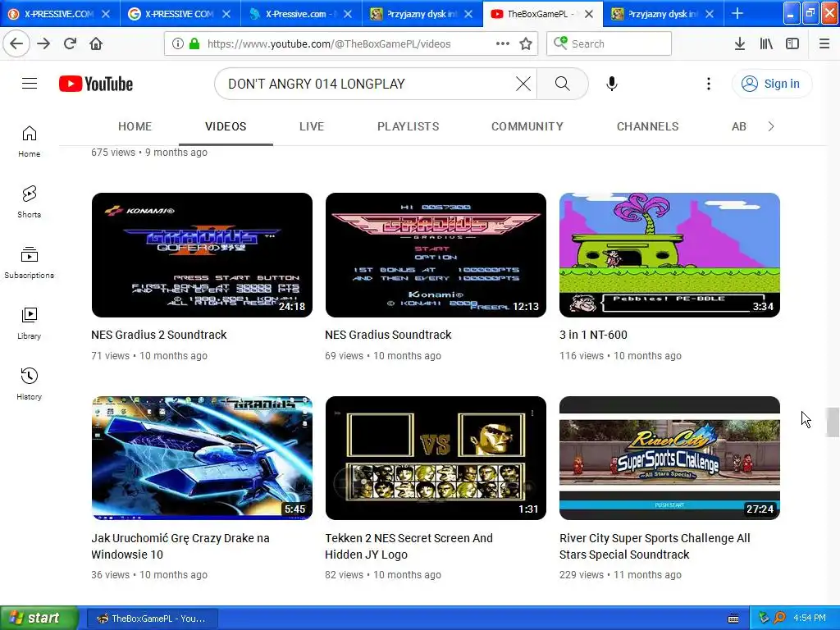Open the Firefox hamburger menu
This screenshot has height=630, width=840.
pos(824,44)
